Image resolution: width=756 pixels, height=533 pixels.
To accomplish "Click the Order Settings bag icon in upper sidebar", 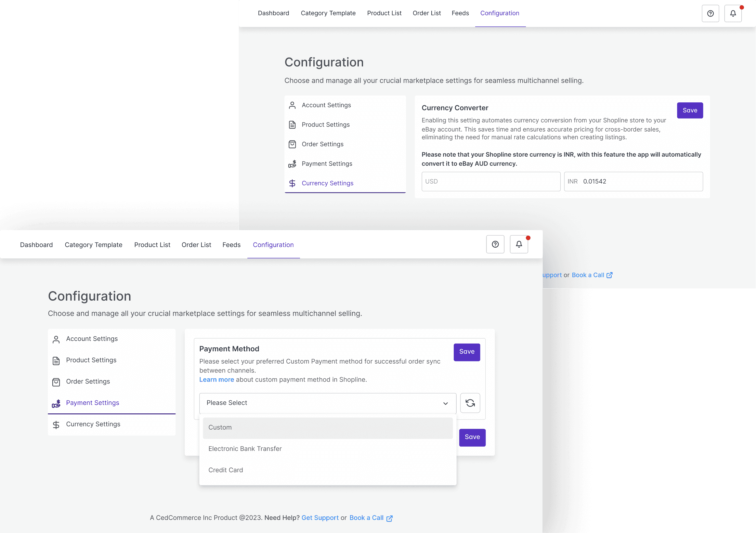I will (x=292, y=144).
